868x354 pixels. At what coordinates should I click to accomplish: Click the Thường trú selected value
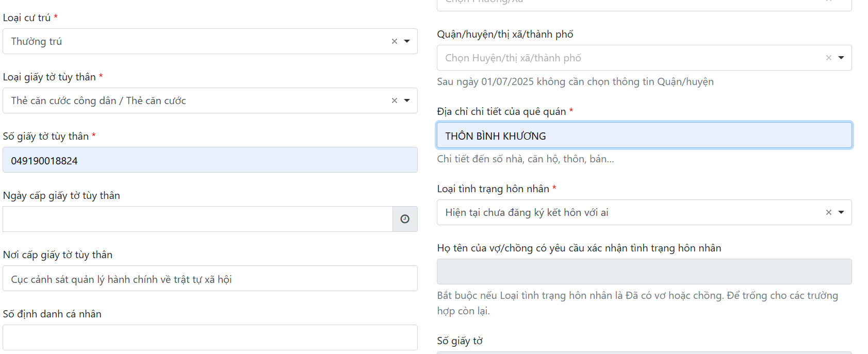point(37,41)
